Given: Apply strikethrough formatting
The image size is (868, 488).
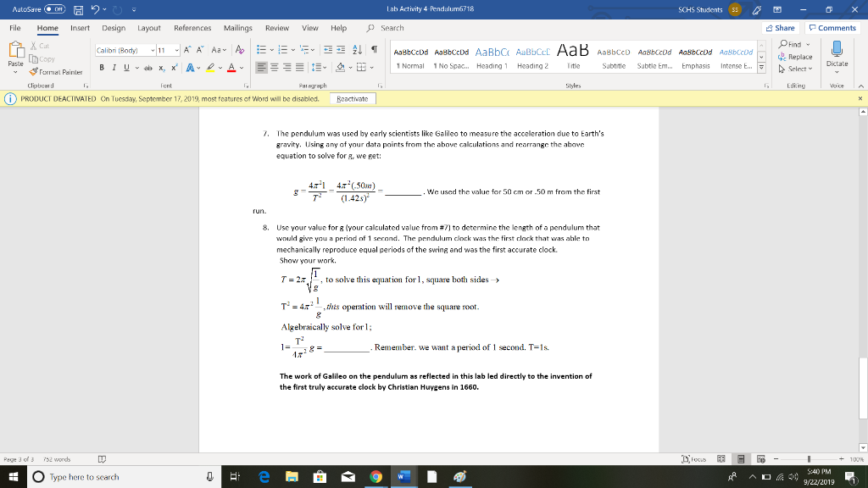Looking at the screenshot, I should (148, 68).
